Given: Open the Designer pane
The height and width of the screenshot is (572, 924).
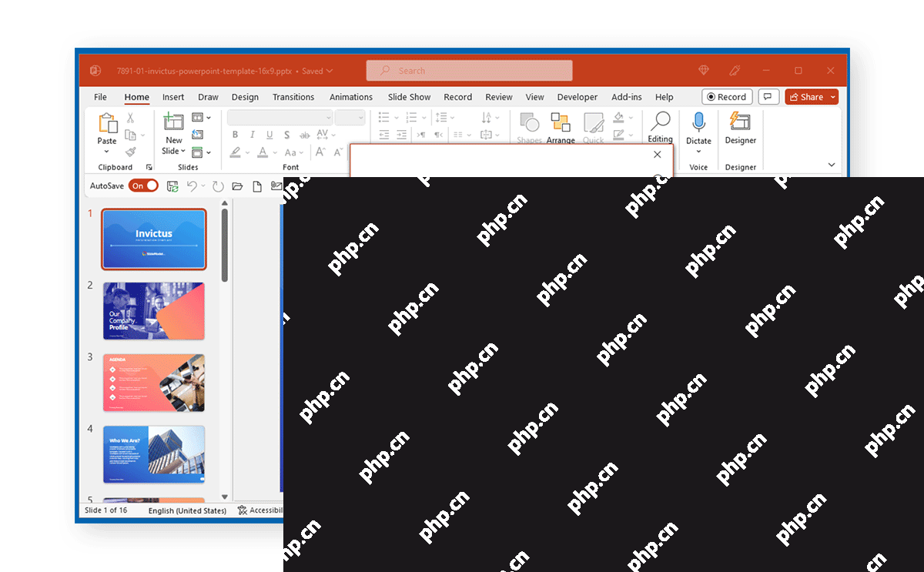Looking at the screenshot, I should tap(740, 128).
